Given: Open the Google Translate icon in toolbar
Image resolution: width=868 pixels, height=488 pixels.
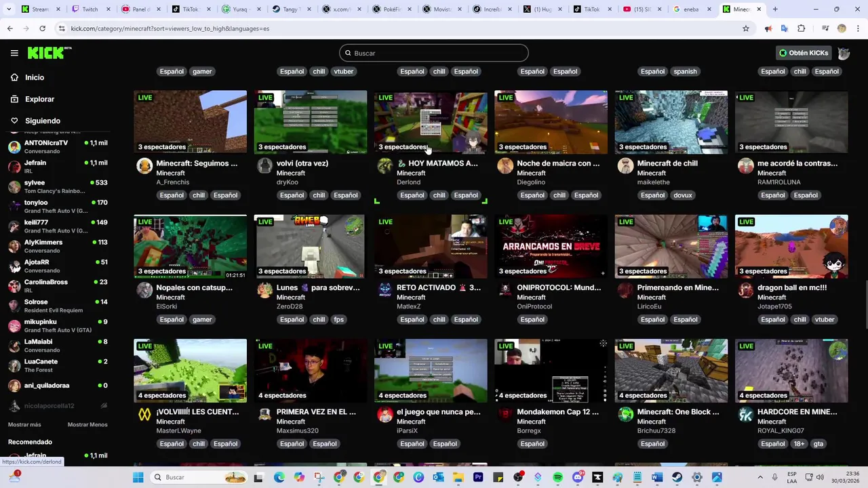Looking at the screenshot, I should [x=785, y=28].
